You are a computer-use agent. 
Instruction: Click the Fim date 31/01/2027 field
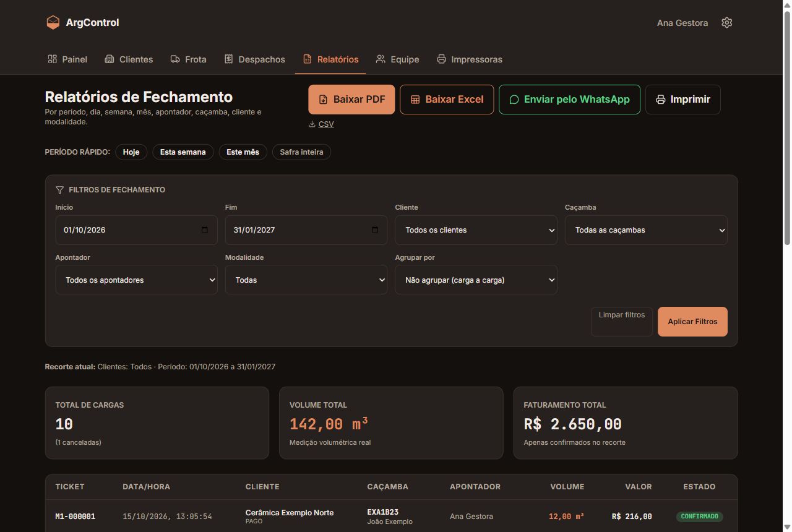[x=306, y=230]
